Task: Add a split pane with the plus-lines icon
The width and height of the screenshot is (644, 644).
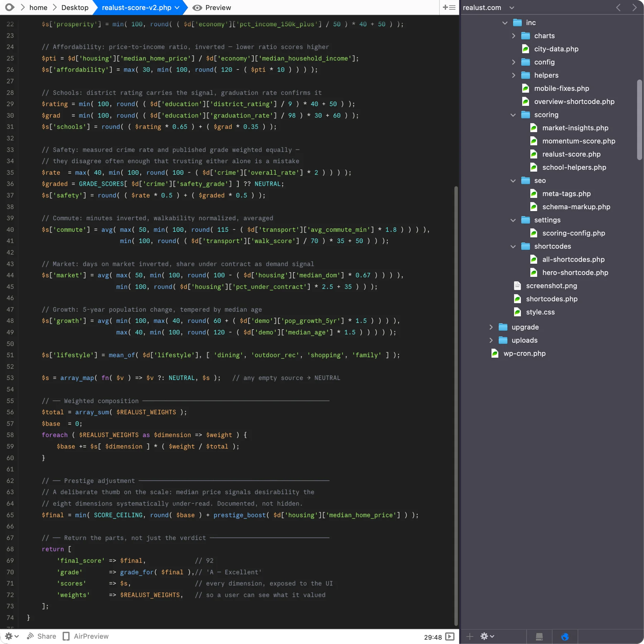Action: click(449, 8)
